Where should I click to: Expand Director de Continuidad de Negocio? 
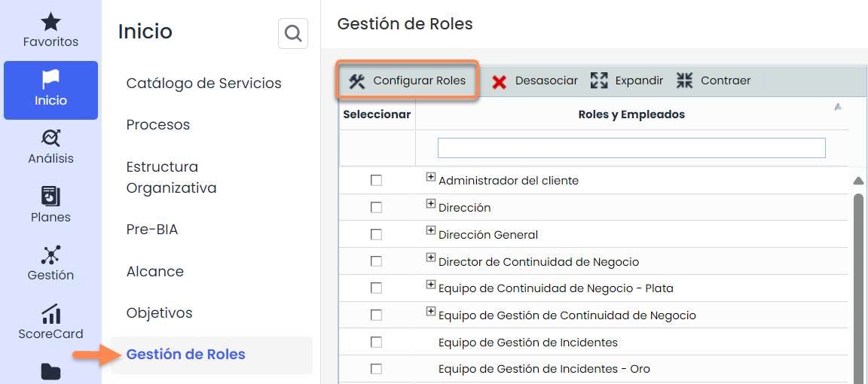431,258
